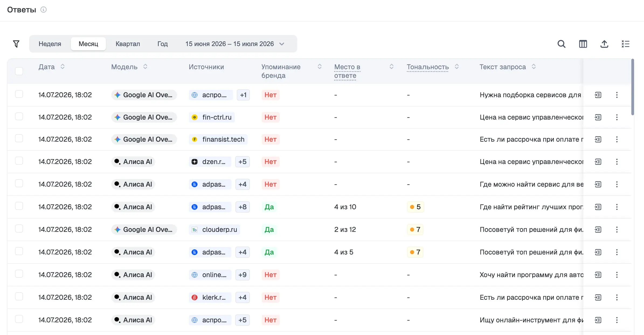Expand the +9 sources badge
This screenshot has width=644, height=335.
tap(243, 275)
